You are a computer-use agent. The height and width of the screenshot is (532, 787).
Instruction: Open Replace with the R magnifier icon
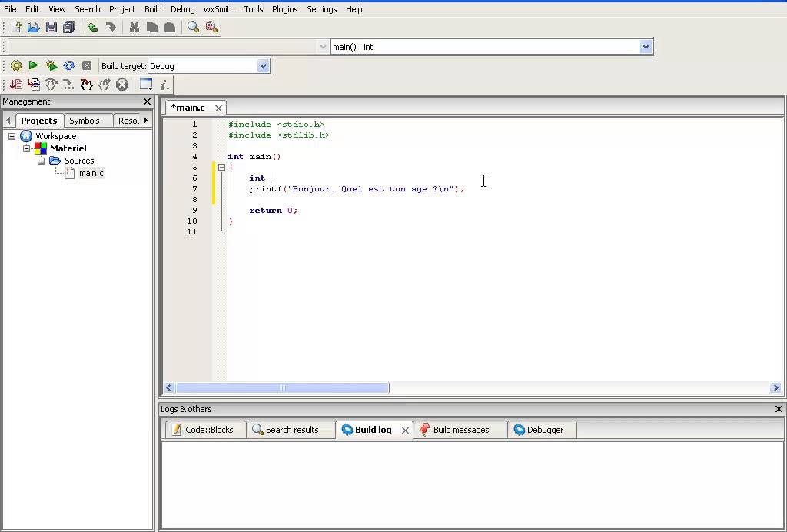point(211,27)
